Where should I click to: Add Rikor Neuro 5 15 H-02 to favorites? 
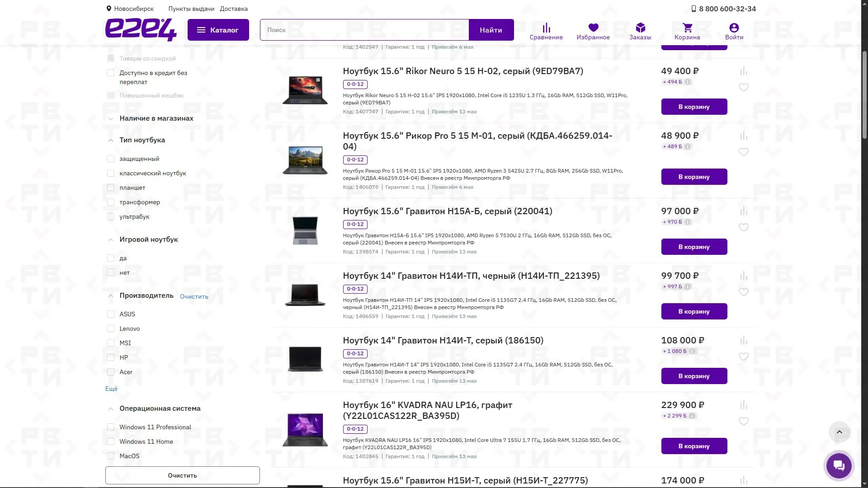click(744, 87)
